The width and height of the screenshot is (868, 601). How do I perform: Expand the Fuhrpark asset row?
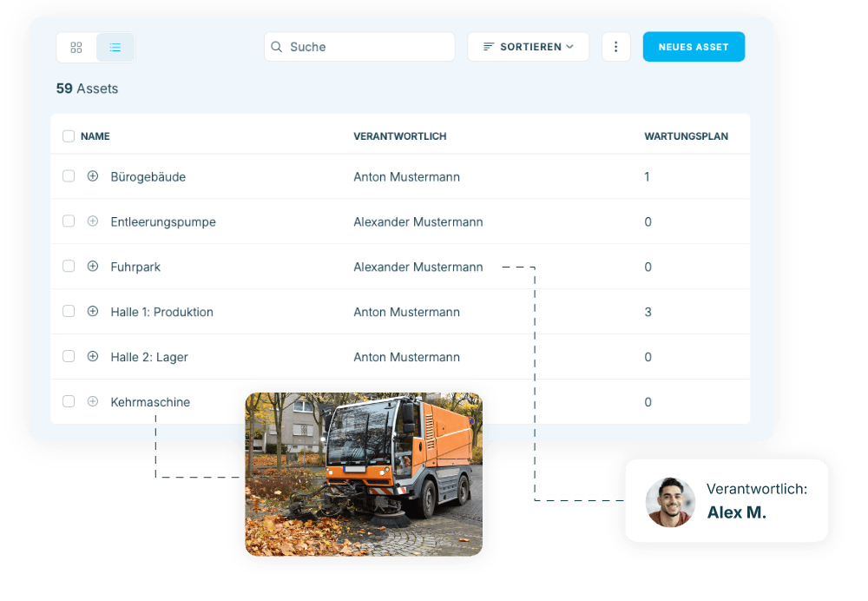pyautogui.click(x=93, y=267)
